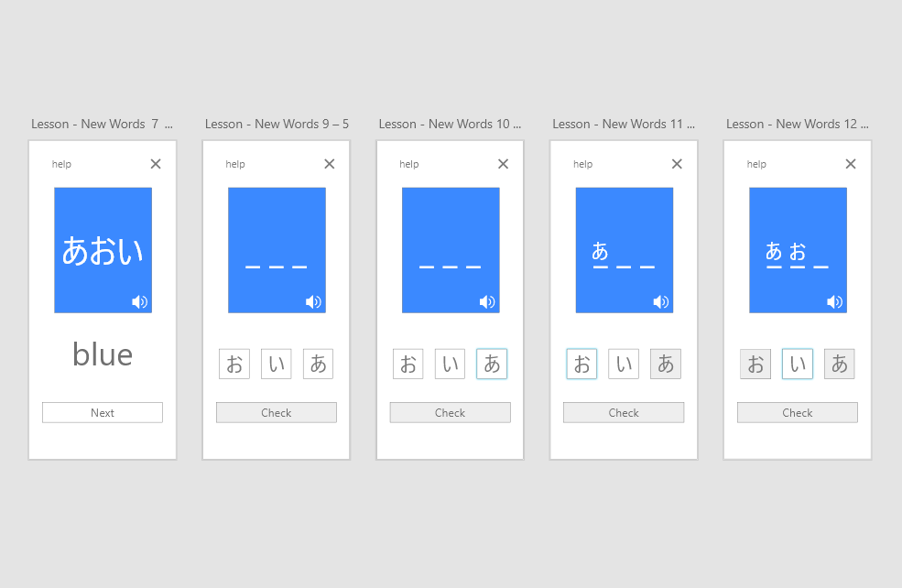
Task: Close the New Words 10 screen with X
Action: click(504, 164)
